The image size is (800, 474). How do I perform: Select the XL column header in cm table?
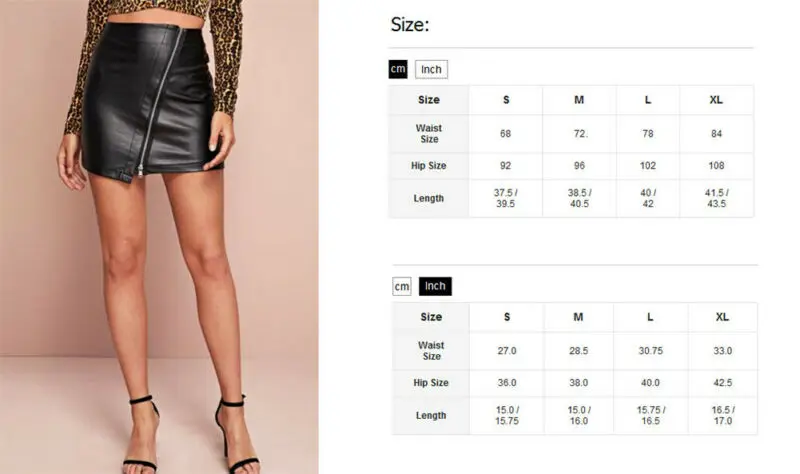point(716,100)
